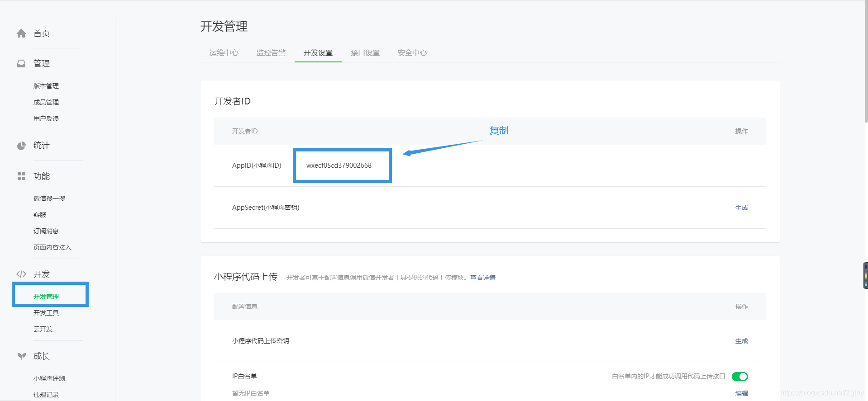
Task: Click the dark side handle widget on the right edge
Action: (x=865, y=275)
